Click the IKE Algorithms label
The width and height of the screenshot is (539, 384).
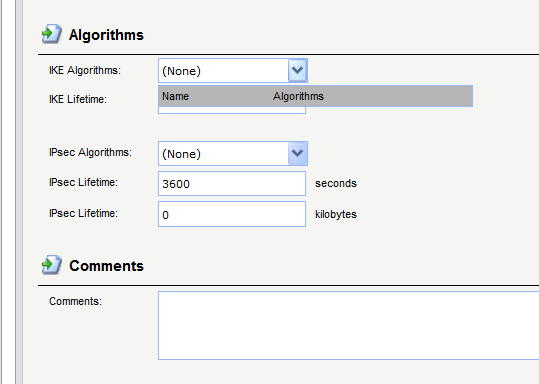click(85, 70)
